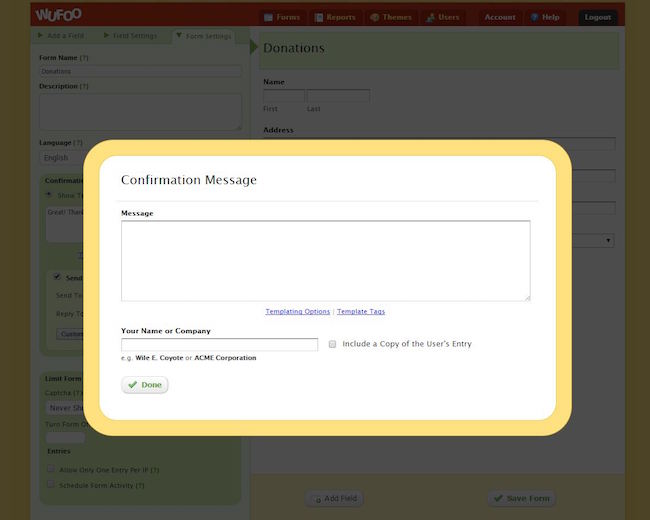Click the Wufoo logo
The width and height of the screenshot is (650, 520).
(58, 15)
